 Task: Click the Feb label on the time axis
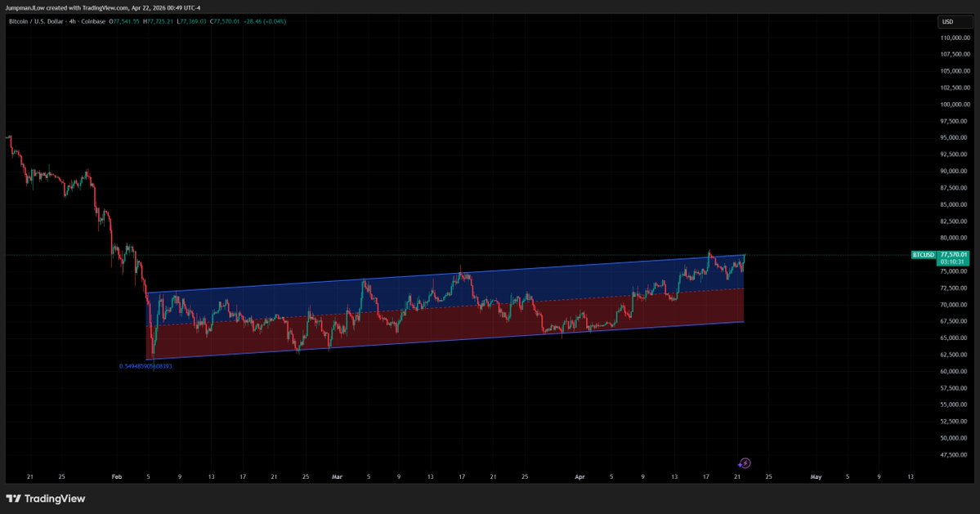pyautogui.click(x=116, y=476)
